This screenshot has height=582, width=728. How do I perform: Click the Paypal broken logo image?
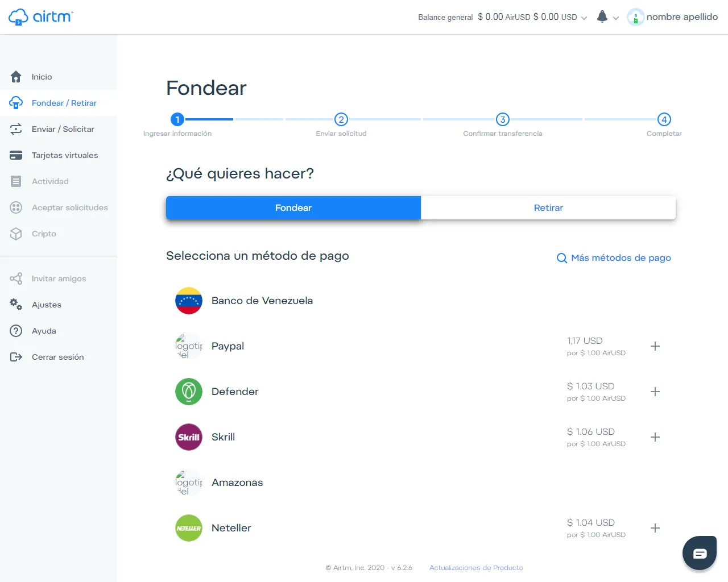189,346
